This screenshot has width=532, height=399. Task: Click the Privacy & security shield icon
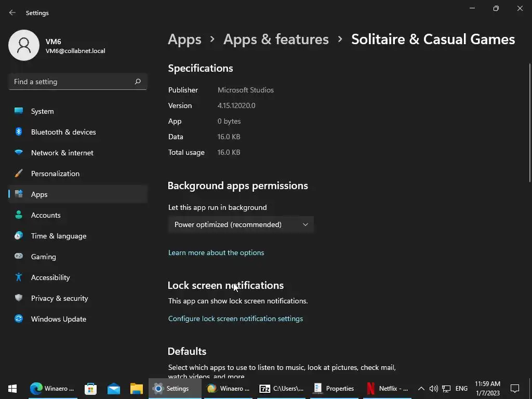(x=19, y=298)
